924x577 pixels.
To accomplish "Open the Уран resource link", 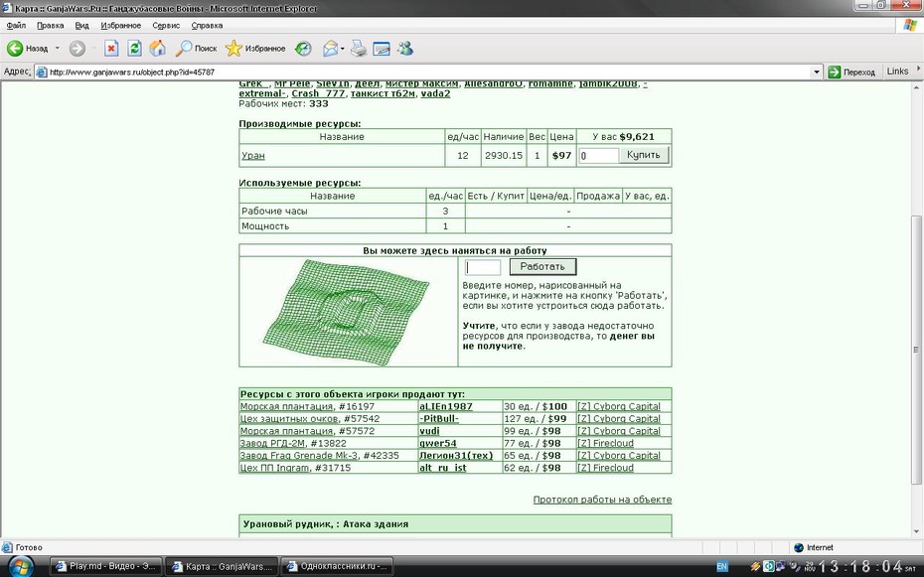I will [252, 156].
